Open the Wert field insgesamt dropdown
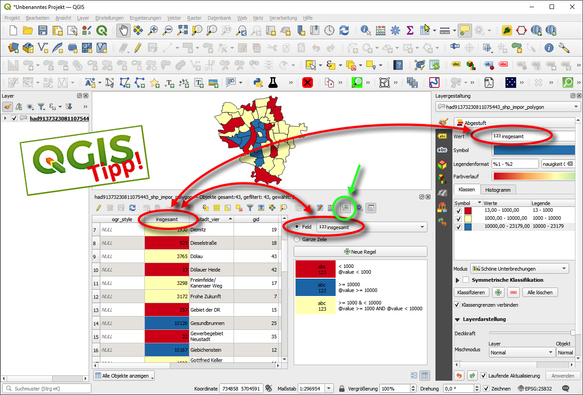Screen dimensions: 583x395 click(534, 136)
